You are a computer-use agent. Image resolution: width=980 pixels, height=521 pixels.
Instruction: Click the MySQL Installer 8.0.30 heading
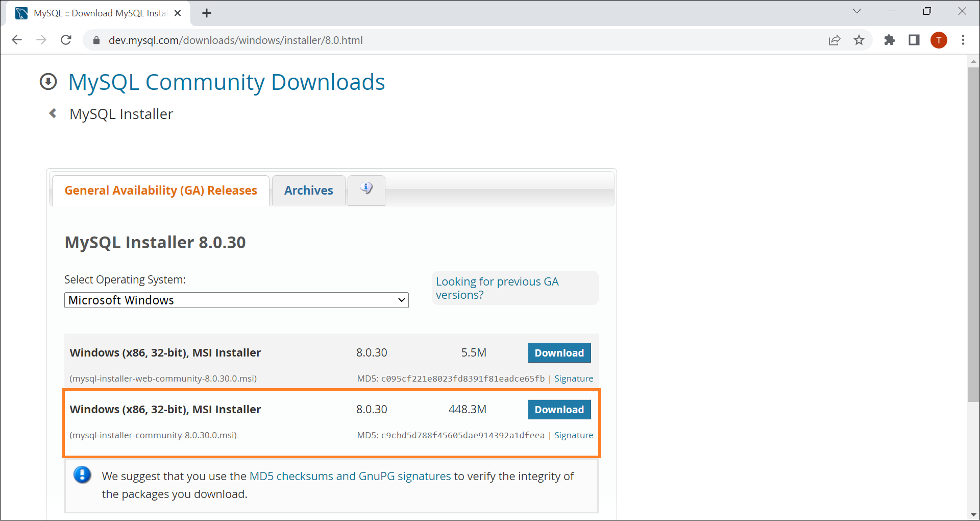[x=155, y=242]
